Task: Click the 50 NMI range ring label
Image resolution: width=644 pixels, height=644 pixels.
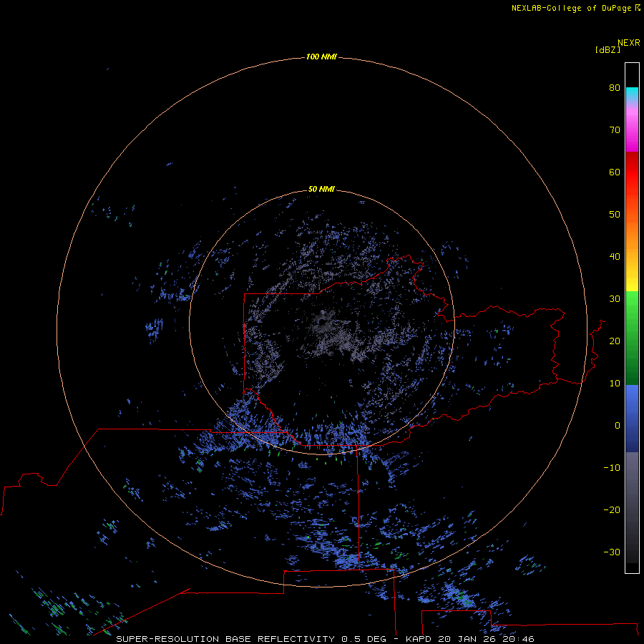Action: (321, 190)
